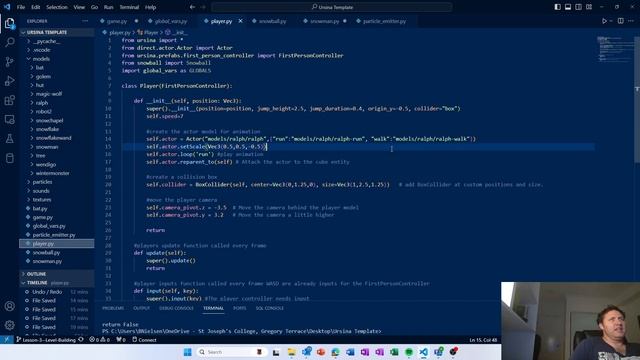This screenshot has height=360, width=640.
Task: Toggle the Primary Side Bar layout button
Action: point(558,7)
